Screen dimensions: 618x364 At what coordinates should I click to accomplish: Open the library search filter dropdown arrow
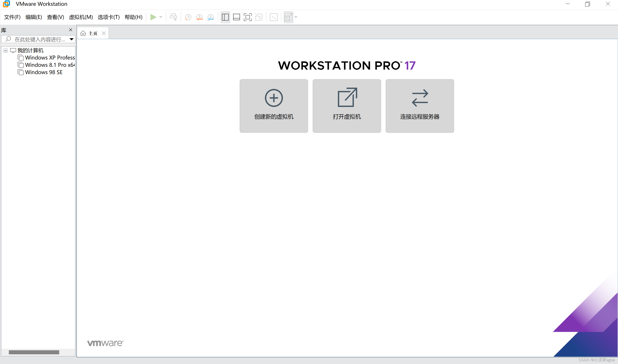click(x=71, y=39)
